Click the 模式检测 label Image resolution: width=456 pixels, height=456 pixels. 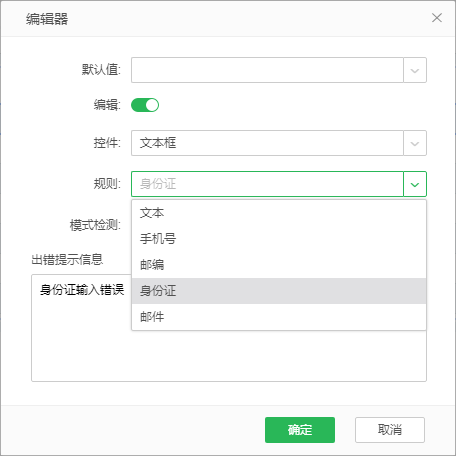click(95, 225)
